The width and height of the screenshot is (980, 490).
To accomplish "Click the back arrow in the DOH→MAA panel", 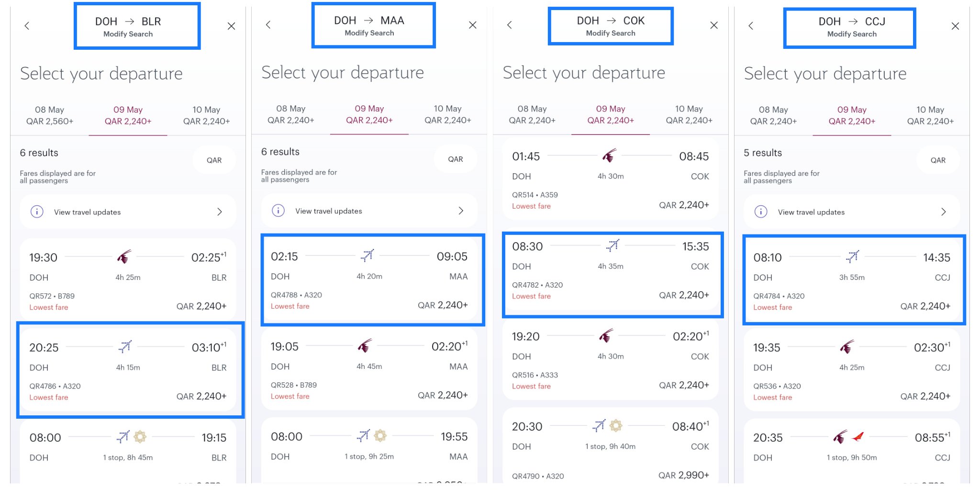I will coord(269,25).
